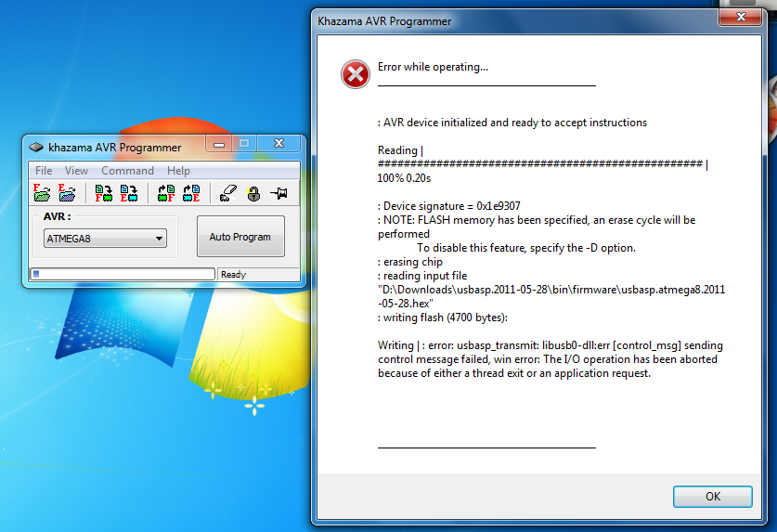The height and width of the screenshot is (532, 777).
Task: Click the 'khazama AVR Programmer' window title
Action: (x=115, y=148)
